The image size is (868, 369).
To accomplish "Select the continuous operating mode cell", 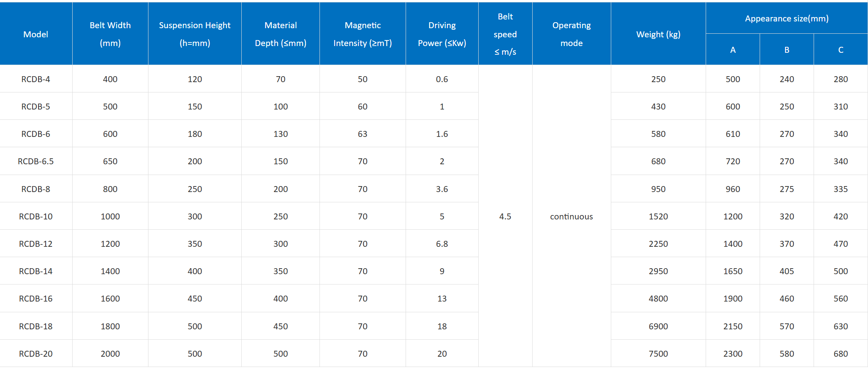I will [x=571, y=217].
